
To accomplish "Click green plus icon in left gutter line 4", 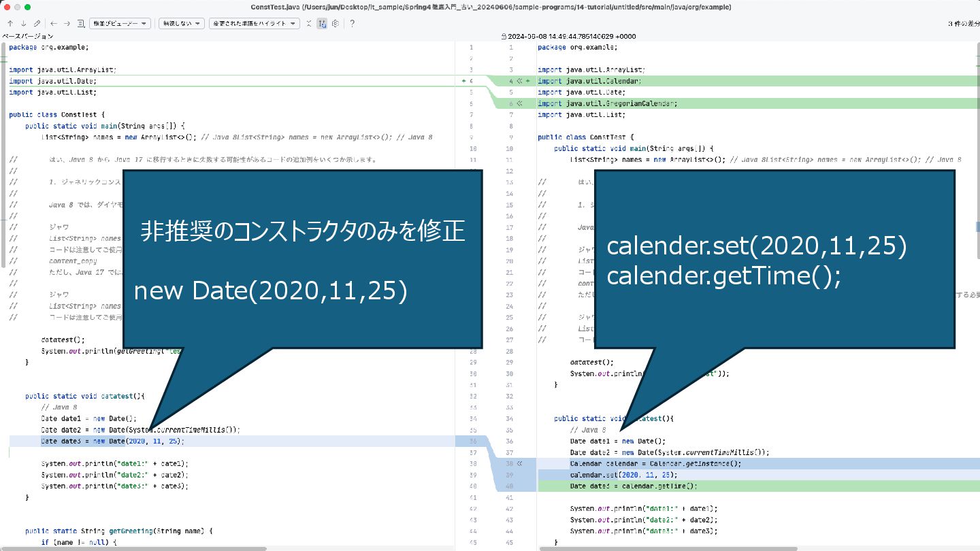I will pyautogui.click(x=464, y=81).
